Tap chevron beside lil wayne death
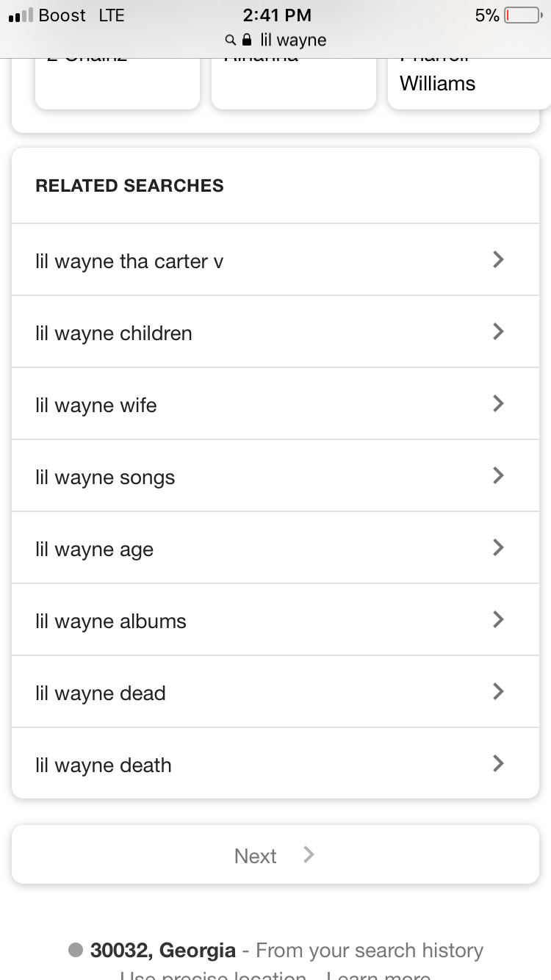Image resolution: width=551 pixels, height=980 pixels. 498,763
